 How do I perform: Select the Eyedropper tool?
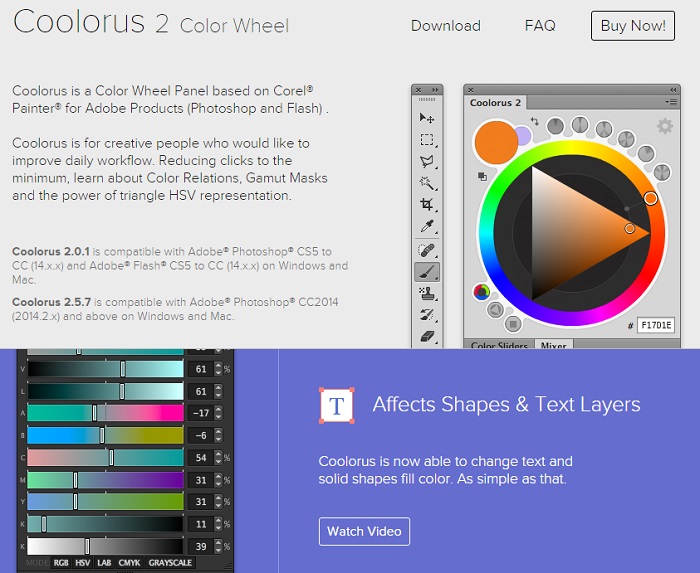[427, 227]
